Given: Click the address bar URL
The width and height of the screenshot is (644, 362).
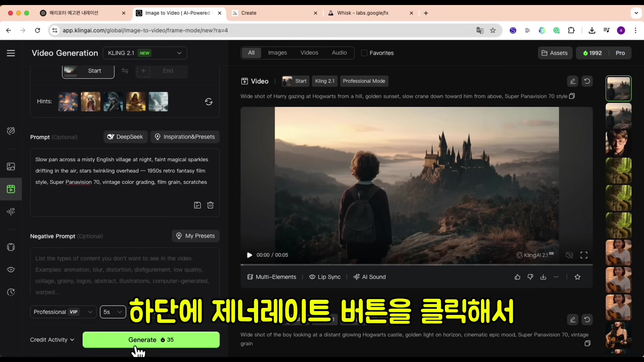Looking at the screenshot, I should click(x=145, y=31).
